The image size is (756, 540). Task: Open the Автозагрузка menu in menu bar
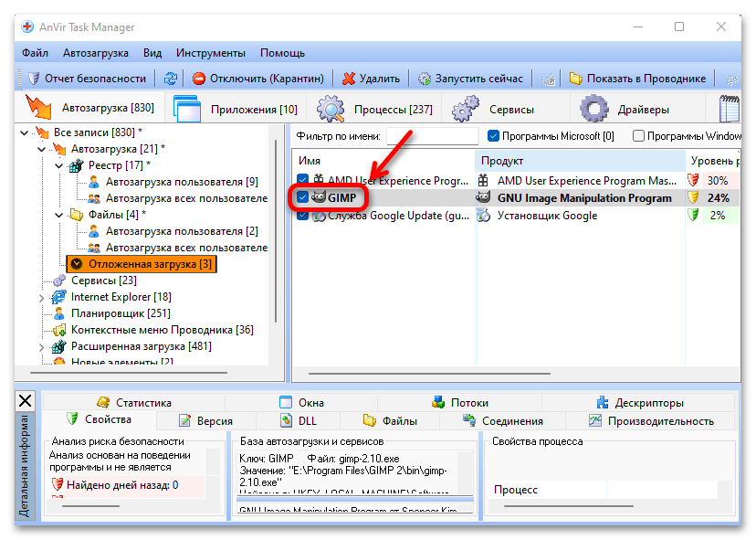pyautogui.click(x=96, y=53)
